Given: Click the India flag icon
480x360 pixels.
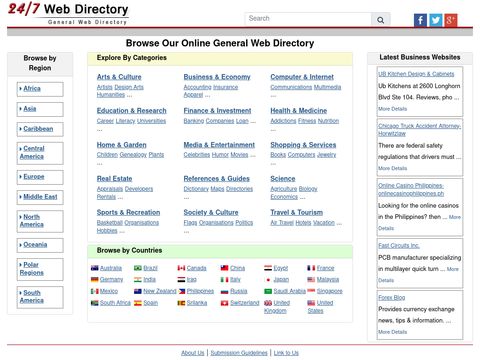Looking at the screenshot, I should coord(138,279).
